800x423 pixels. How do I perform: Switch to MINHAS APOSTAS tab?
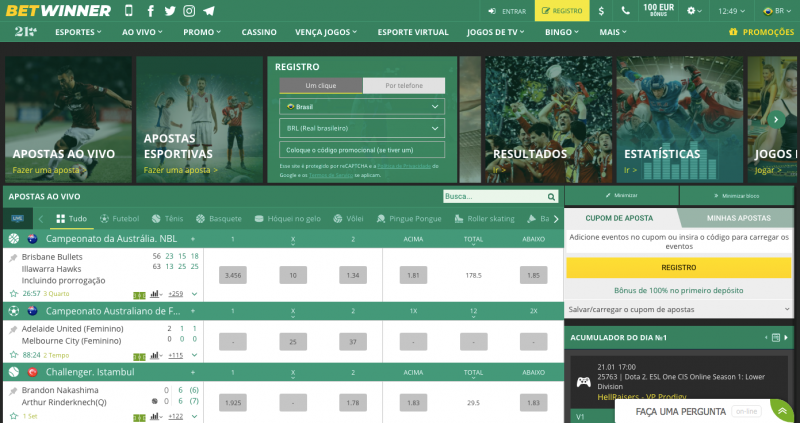738,218
